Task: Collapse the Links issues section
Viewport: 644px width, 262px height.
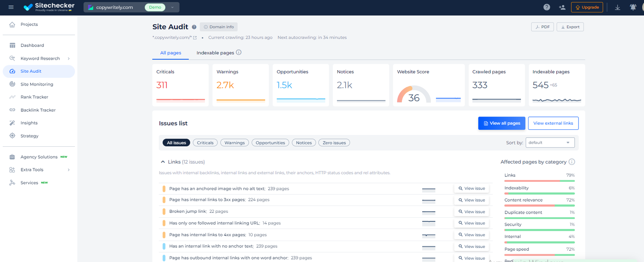Action: click(163, 162)
